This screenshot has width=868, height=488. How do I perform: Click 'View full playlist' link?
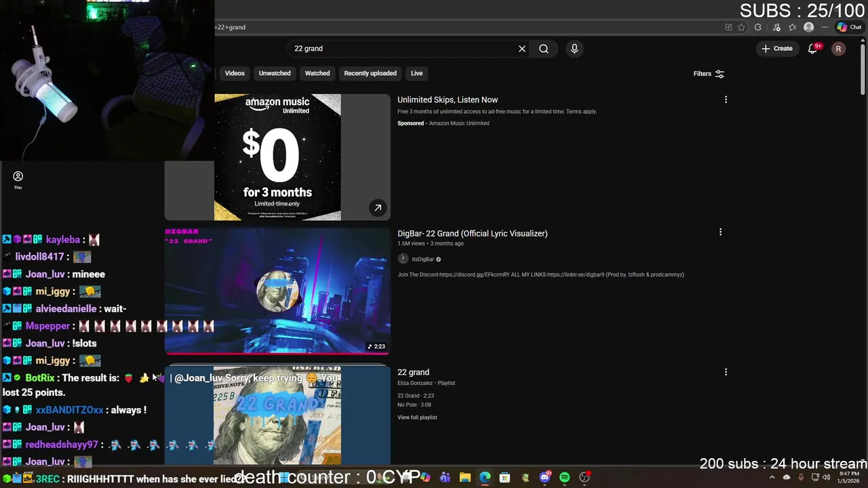click(x=417, y=418)
